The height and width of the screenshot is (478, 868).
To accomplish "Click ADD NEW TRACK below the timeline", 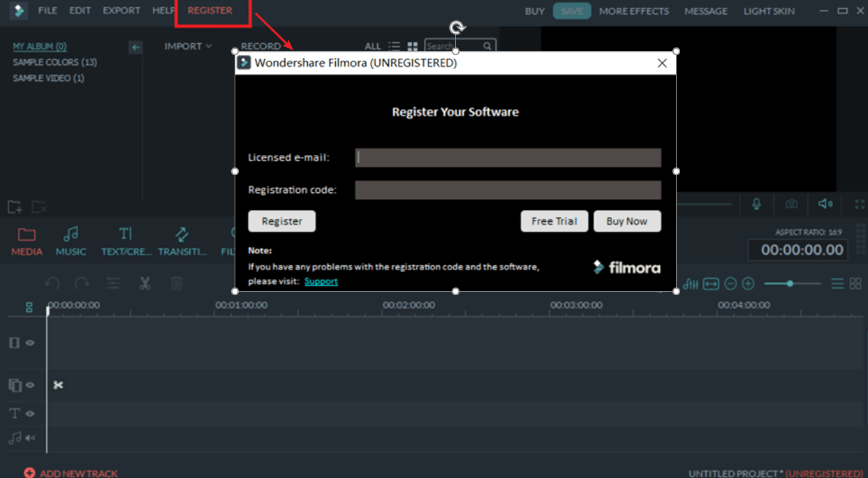I will (71, 473).
